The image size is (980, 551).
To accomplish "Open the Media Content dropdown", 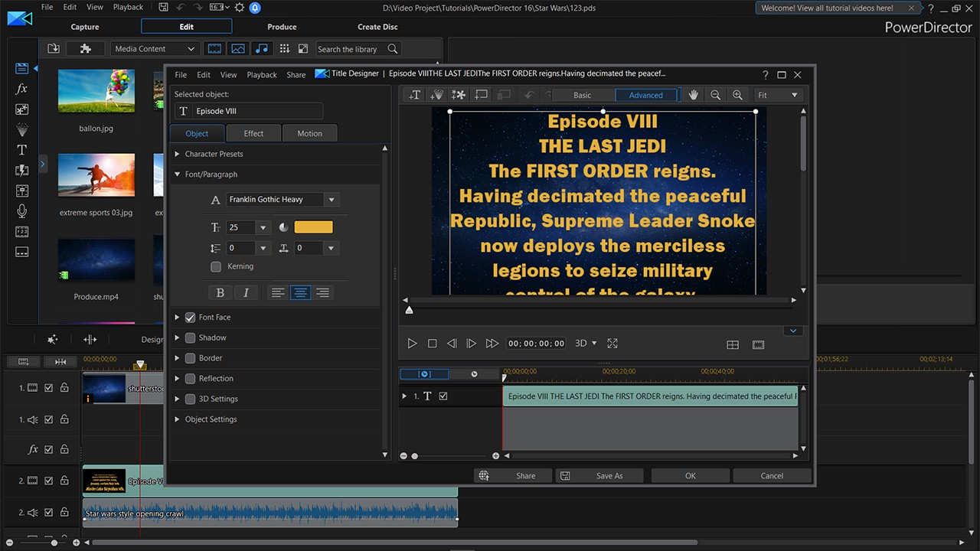I will (155, 48).
